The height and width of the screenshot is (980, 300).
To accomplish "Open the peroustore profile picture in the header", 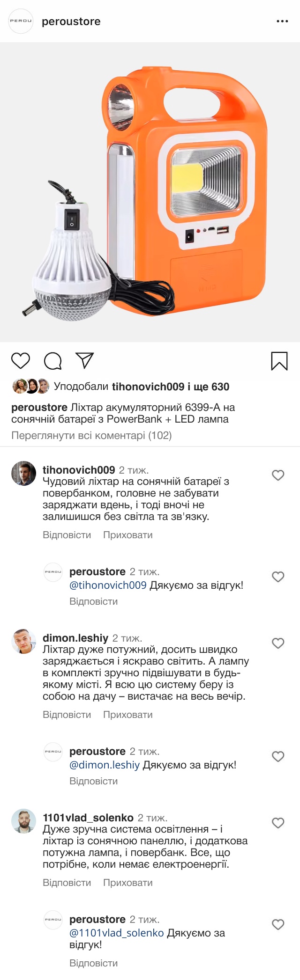I will (x=21, y=22).
